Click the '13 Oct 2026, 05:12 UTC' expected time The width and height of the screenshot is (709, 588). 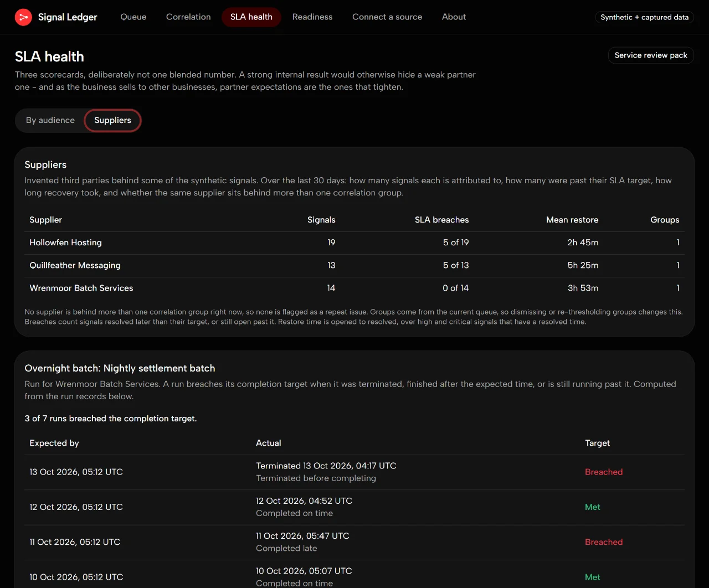76,472
